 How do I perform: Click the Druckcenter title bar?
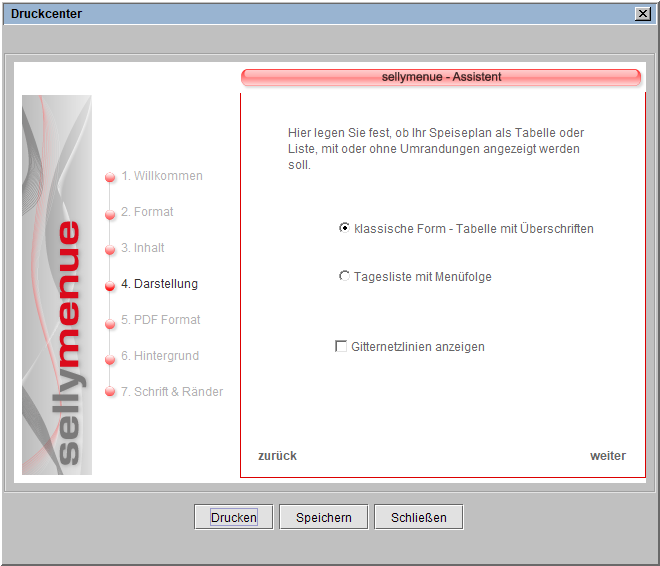point(300,14)
